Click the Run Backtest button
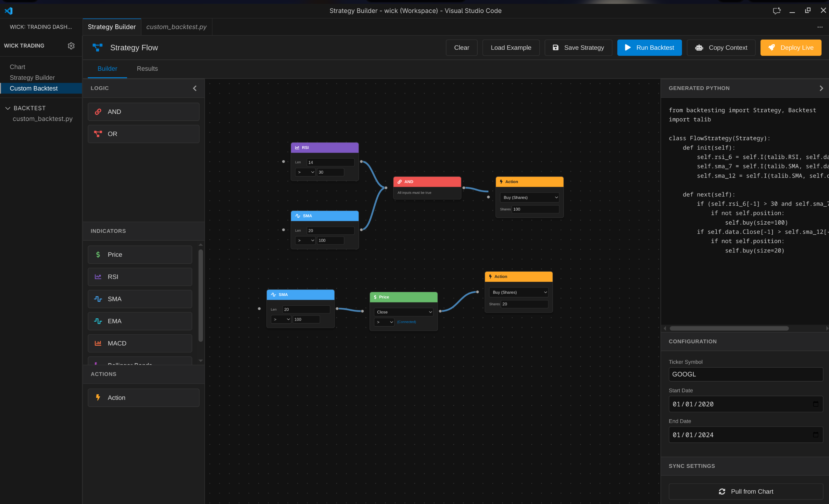The width and height of the screenshot is (829, 504). coord(649,48)
